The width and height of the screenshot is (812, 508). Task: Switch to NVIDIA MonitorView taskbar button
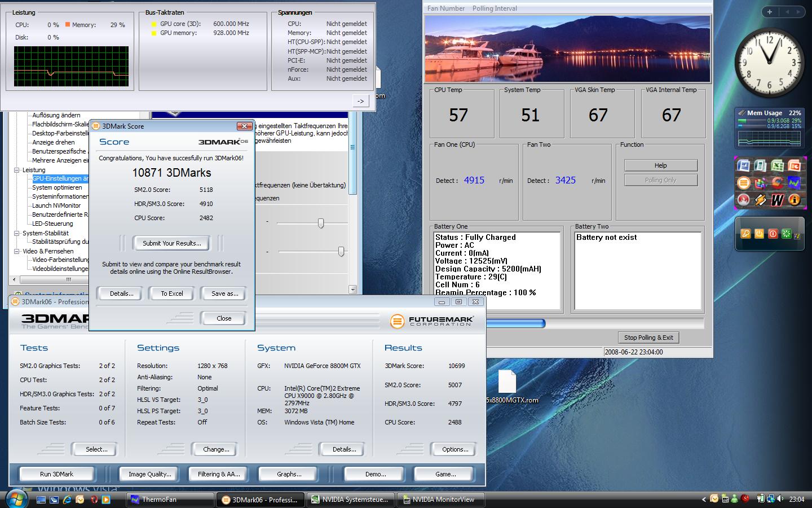click(x=441, y=500)
